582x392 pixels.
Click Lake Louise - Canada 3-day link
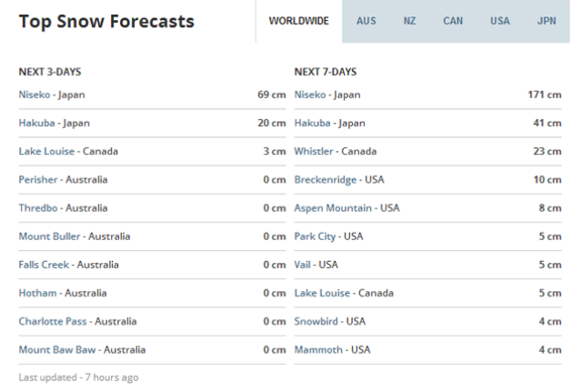[x=68, y=151]
